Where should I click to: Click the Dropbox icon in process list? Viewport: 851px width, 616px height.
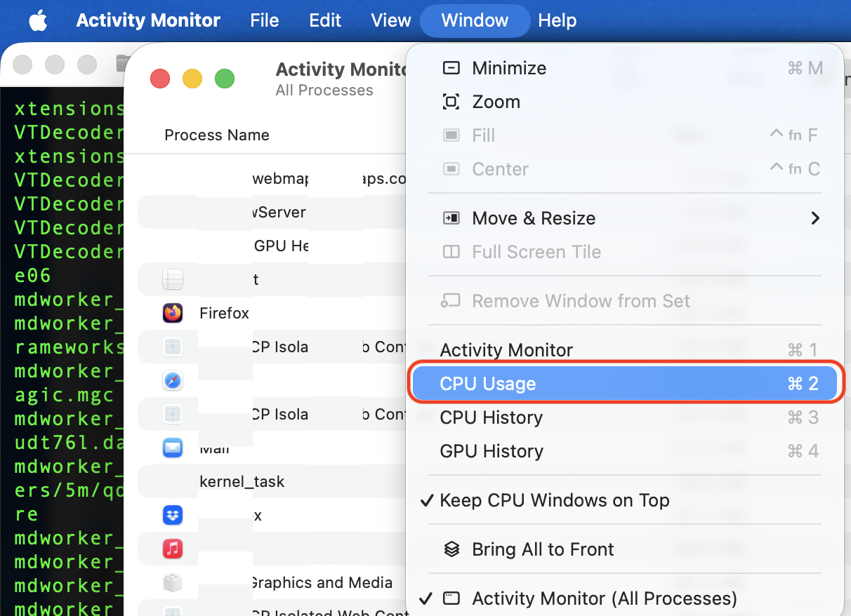(x=173, y=516)
